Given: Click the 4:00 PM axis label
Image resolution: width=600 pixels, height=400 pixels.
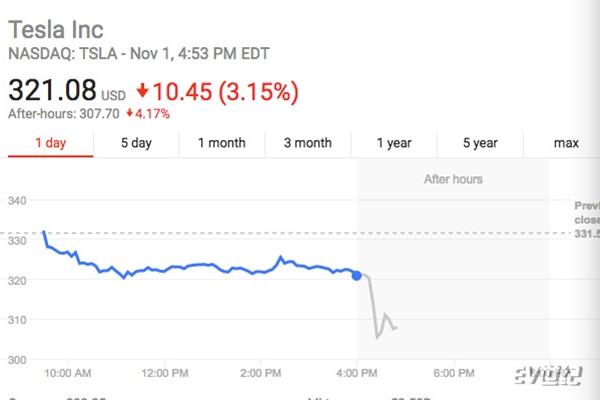Looking at the screenshot, I should tap(357, 373).
